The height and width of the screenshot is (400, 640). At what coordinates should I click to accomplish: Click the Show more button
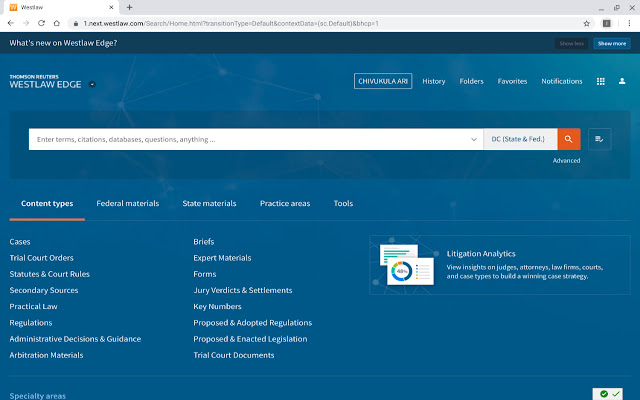[610, 44]
